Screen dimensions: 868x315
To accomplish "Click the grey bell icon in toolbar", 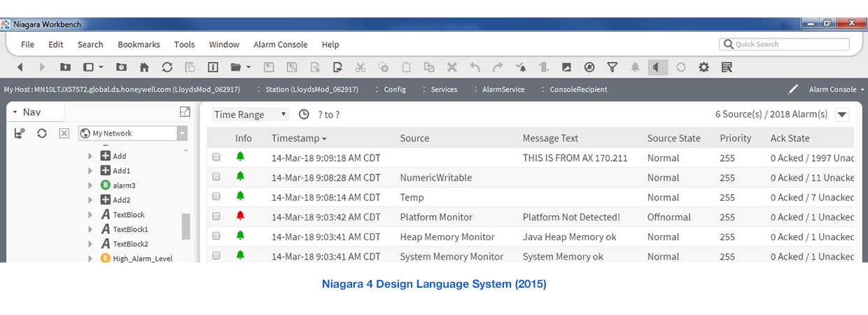I will tap(636, 67).
